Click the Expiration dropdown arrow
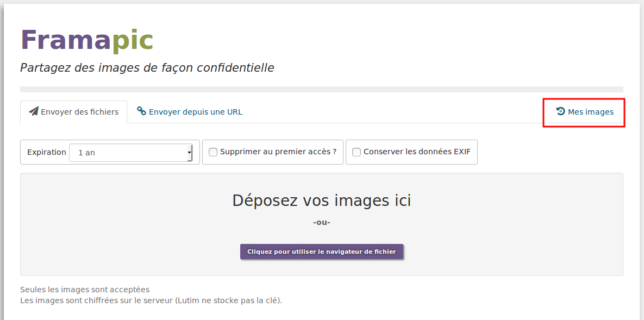This screenshot has height=320, width=644. coord(189,153)
